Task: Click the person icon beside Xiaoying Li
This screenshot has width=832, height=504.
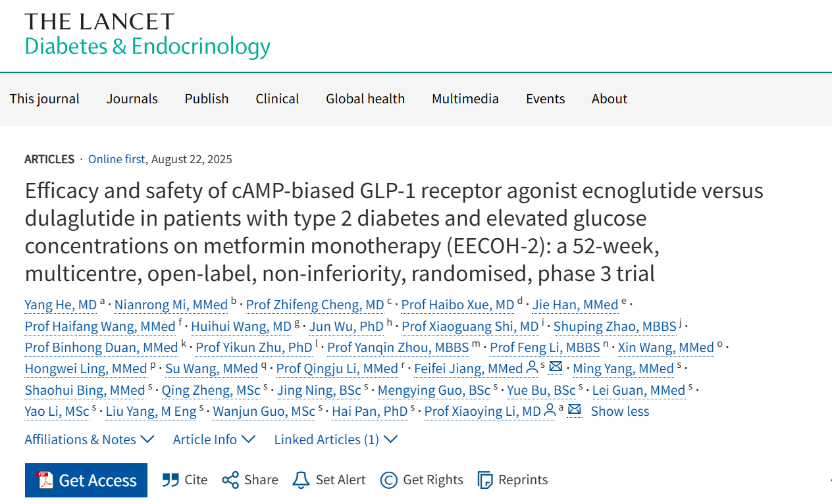Action: coord(550,411)
